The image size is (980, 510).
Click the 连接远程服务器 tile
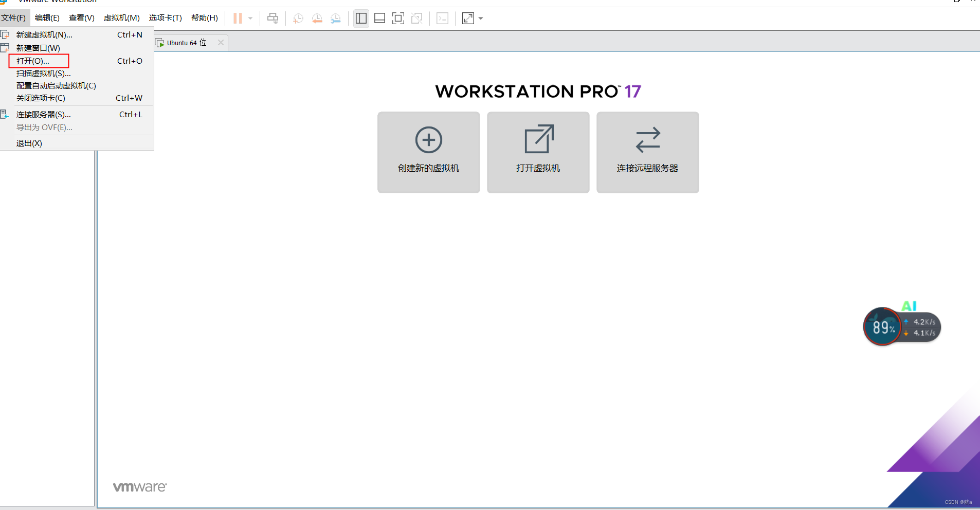click(648, 152)
